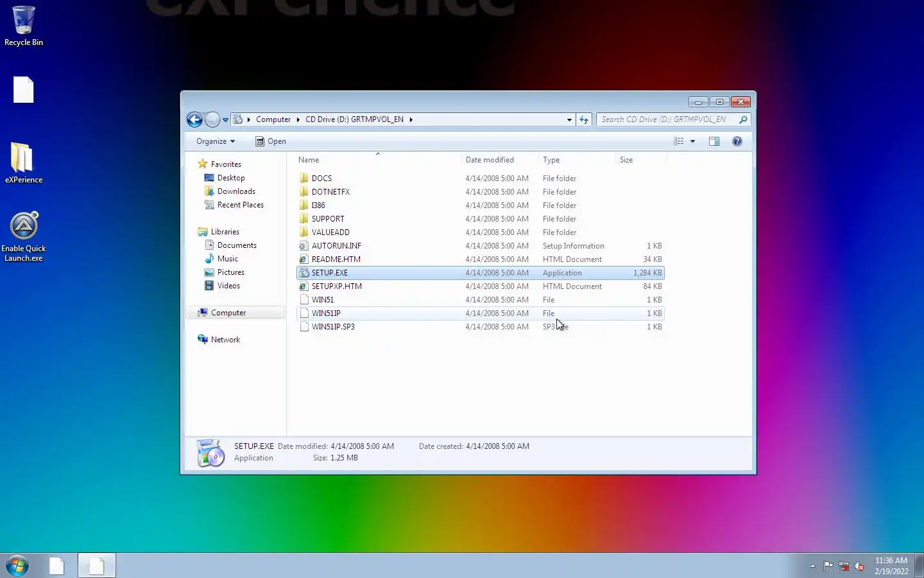The image size is (924, 578).
Task: Click the Help question mark icon
Action: [x=737, y=141]
